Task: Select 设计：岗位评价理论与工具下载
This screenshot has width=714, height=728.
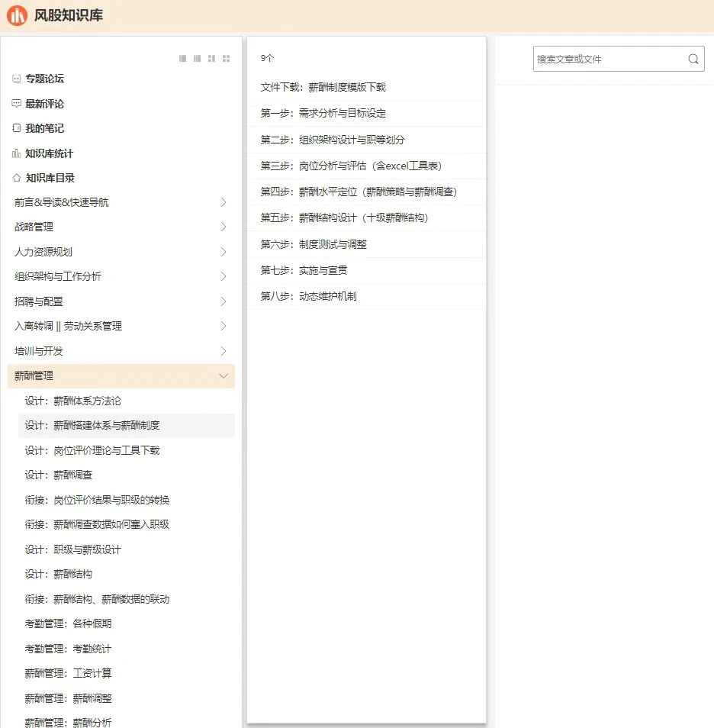Action: pos(92,450)
